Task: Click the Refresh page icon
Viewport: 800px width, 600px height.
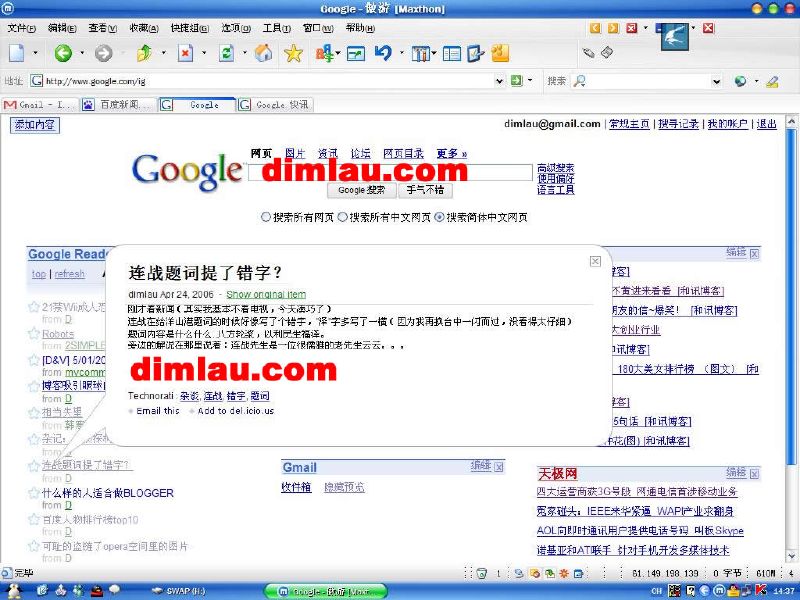Action: 225,55
